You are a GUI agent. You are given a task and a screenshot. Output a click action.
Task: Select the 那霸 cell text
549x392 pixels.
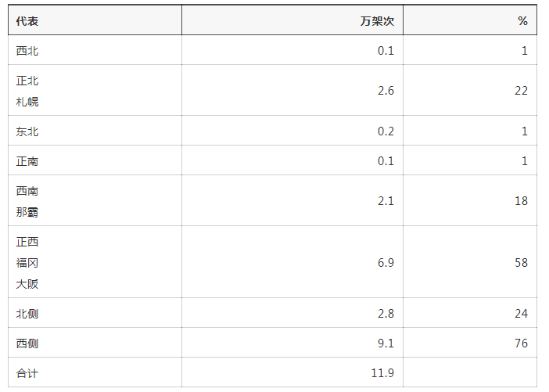27,212
